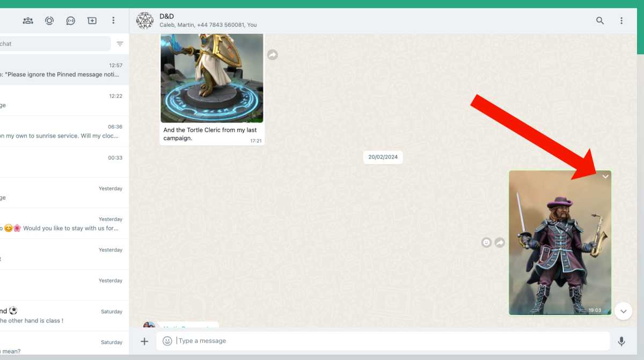Toggle the unread chats filter icon
The width and height of the screenshot is (644, 360).
click(x=120, y=44)
